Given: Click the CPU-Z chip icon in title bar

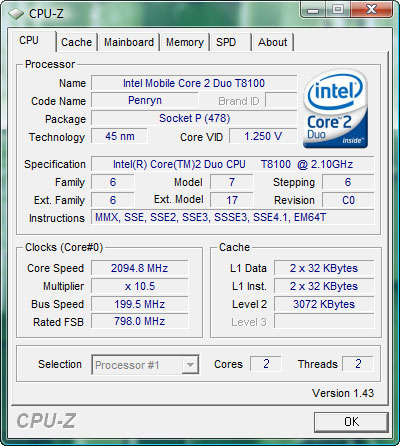Looking at the screenshot, I should 16,14.
